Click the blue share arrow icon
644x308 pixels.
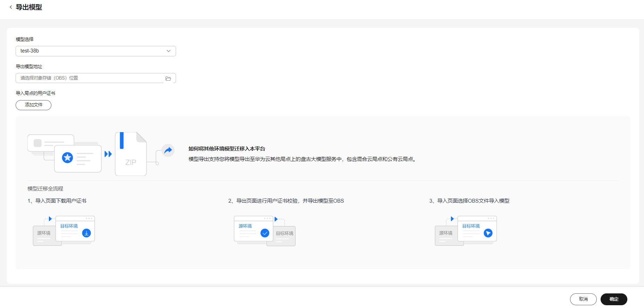168,150
